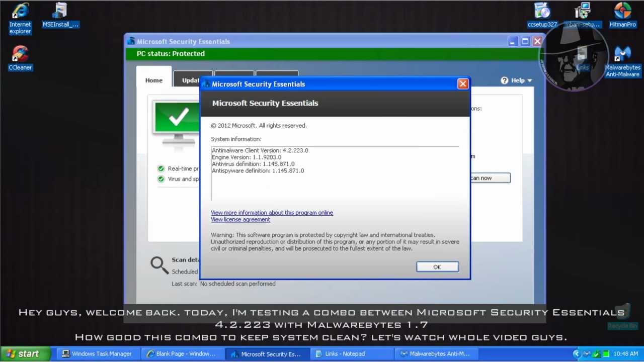Minimize the Microsoft Security Essentials main window
This screenshot has width=644, height=362.
coord(513,42)
